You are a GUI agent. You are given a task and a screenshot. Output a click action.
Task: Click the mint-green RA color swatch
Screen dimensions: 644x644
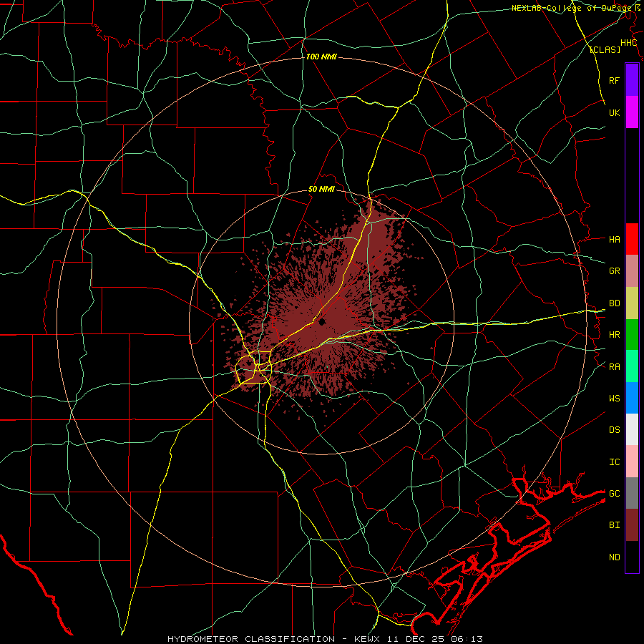pos(632,366)
